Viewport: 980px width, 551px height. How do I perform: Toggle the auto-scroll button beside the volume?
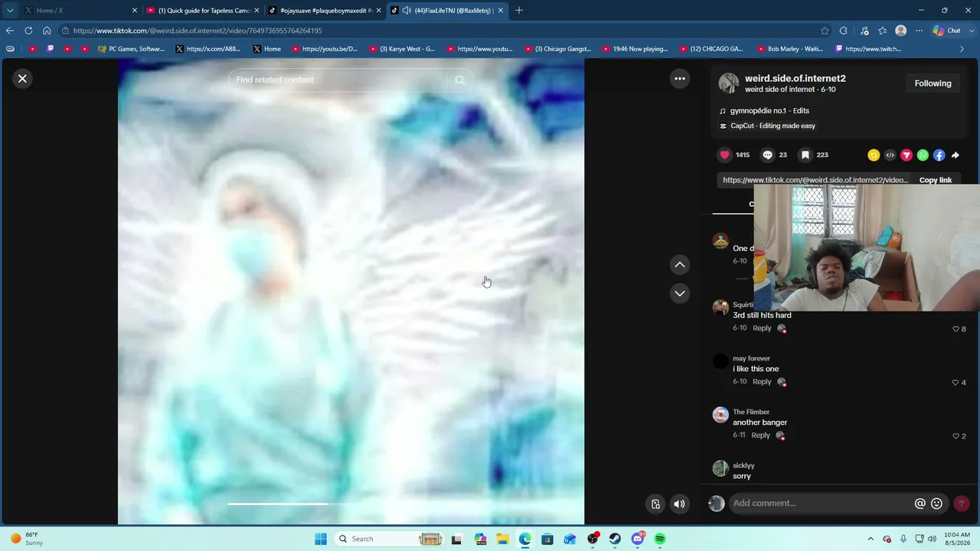pos(655,504)
